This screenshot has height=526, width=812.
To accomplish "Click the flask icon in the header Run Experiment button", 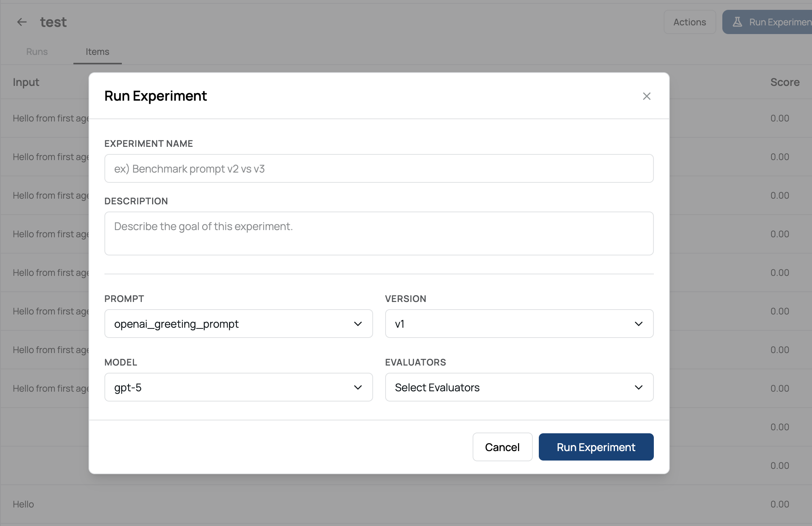I will [737, 22].
